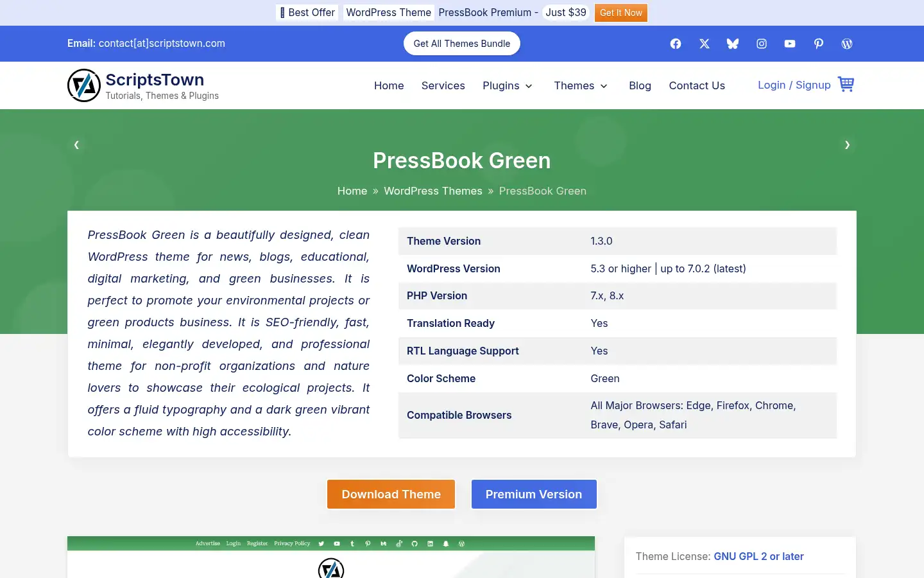Screen dimensions: 924x578
Task: Go to next slide with right arrow
Action: [x=847, y=144]
